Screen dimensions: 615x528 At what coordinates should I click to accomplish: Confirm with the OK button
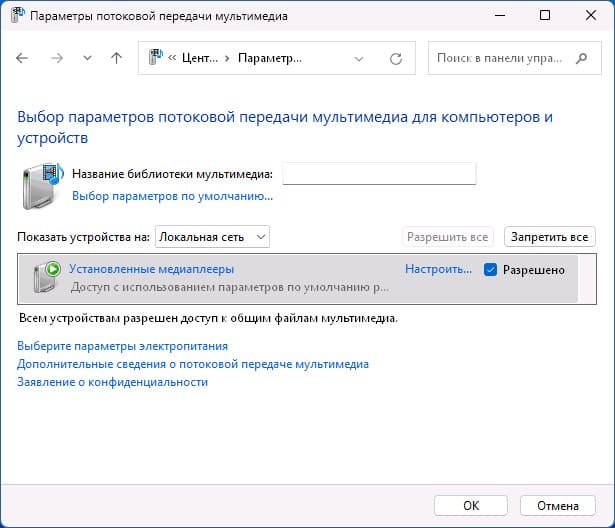[471, 506]
